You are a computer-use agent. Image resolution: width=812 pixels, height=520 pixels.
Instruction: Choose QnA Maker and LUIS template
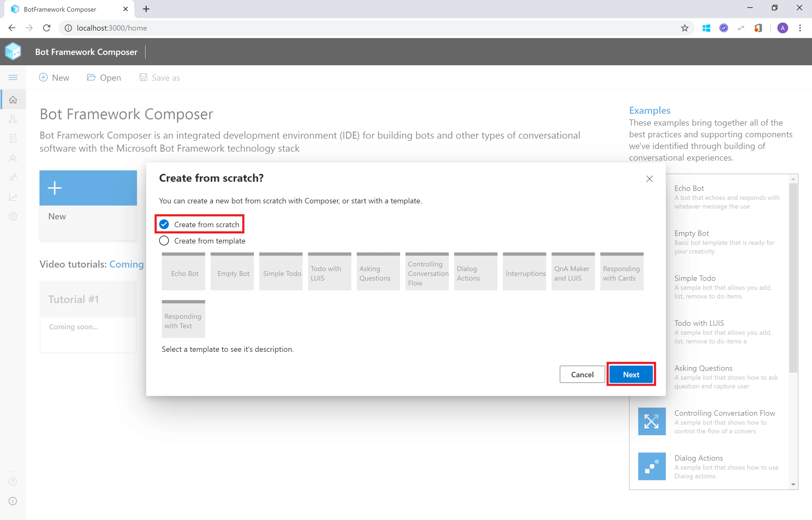point(573,271)
